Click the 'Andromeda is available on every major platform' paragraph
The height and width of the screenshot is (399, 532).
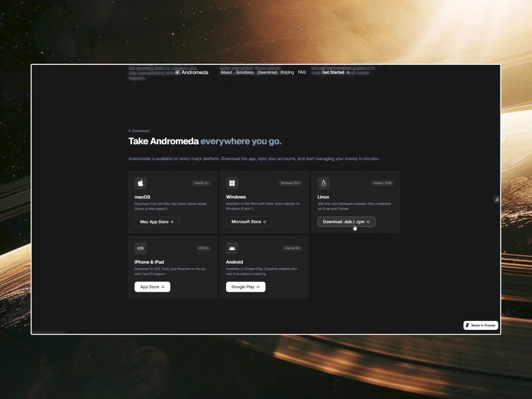254,159
